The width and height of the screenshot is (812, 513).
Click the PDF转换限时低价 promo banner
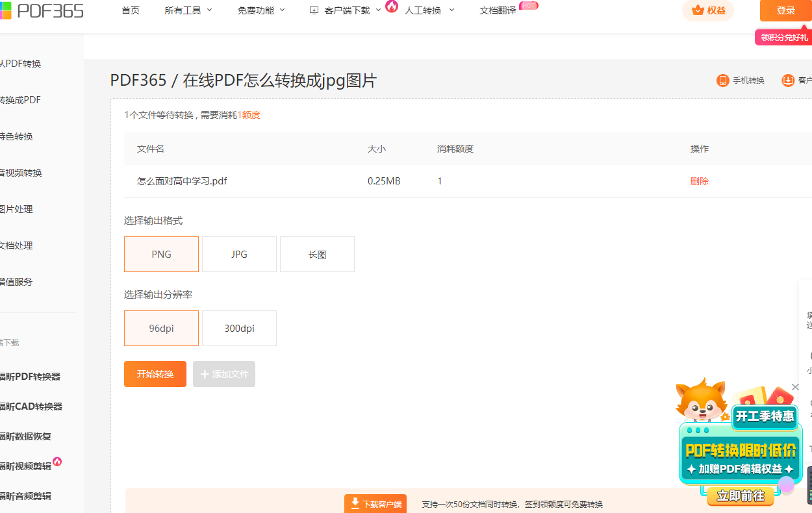coord(741,450)
